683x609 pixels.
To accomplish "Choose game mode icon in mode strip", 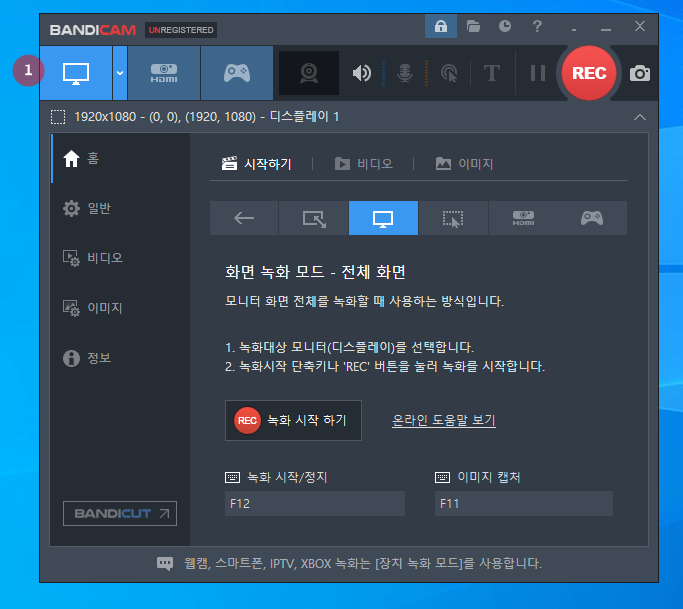I will click(x=592, y=218).
